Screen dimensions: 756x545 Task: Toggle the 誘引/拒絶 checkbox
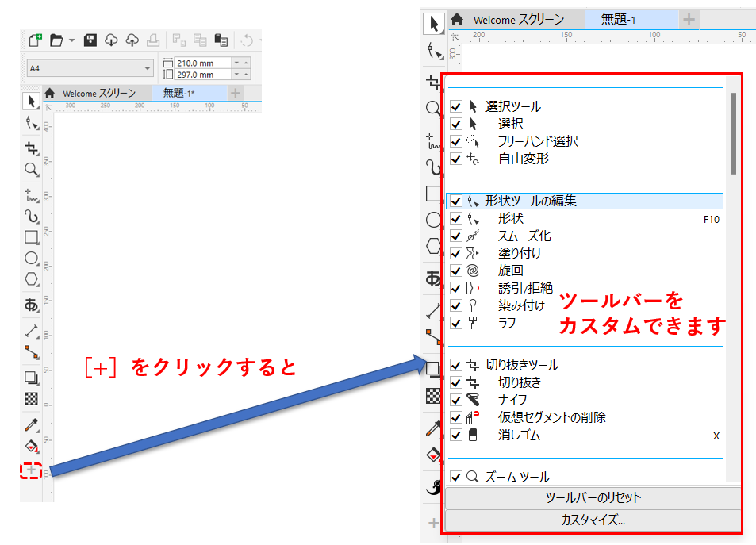(456, 288)
